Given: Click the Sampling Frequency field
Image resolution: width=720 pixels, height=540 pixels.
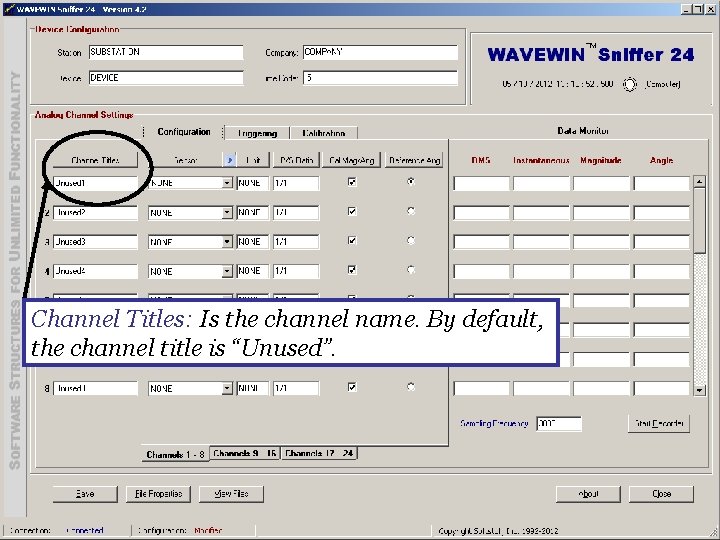Looking at the screenshot, I should (559, 423).
